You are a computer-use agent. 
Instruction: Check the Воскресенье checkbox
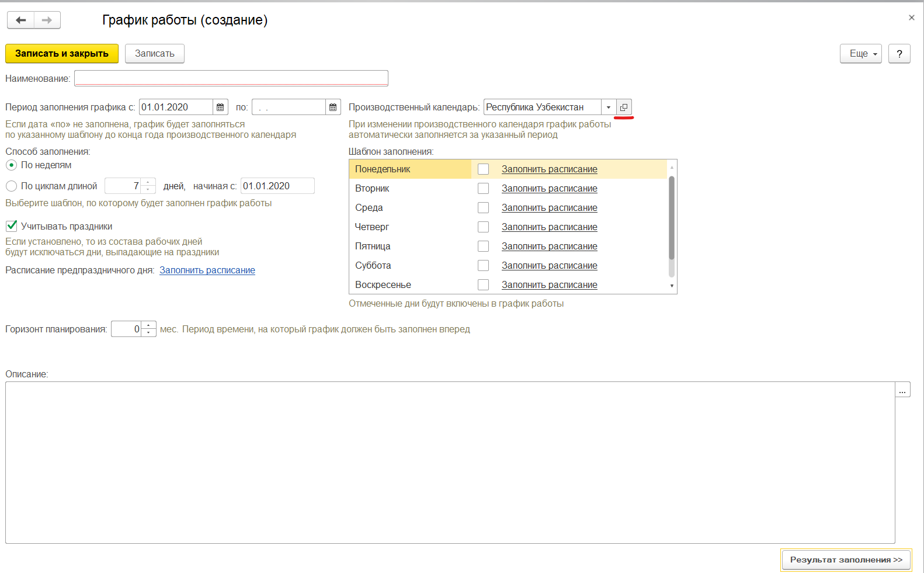coord(483,285)
